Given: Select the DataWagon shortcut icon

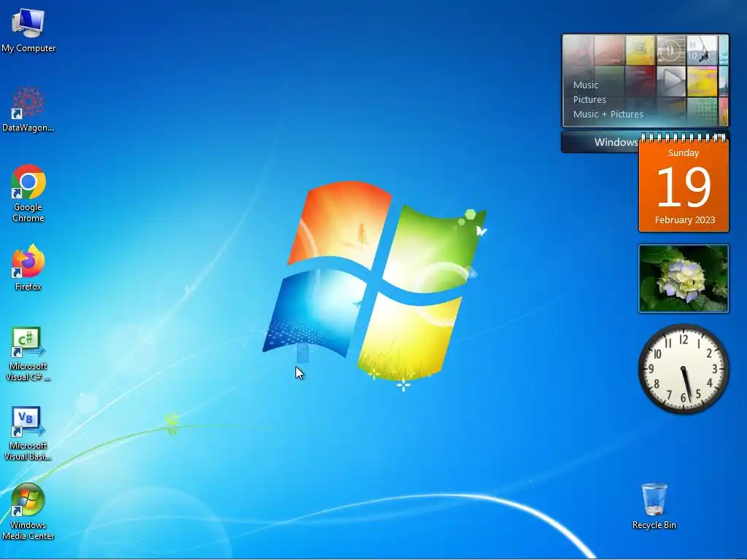Looking at the screenshot, I should point(28,110).
